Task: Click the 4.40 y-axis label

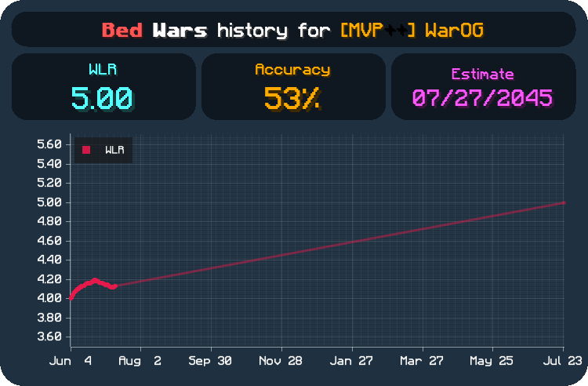Action: 49,260
